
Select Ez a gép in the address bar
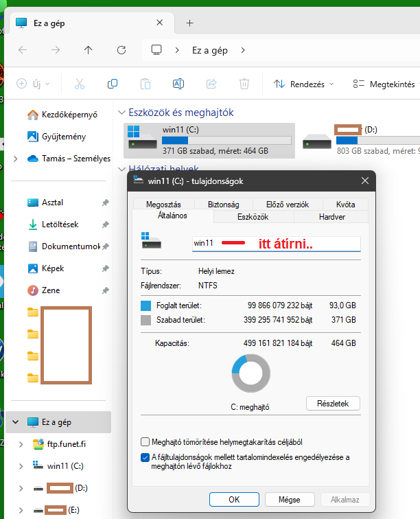(x=210, y=50)
